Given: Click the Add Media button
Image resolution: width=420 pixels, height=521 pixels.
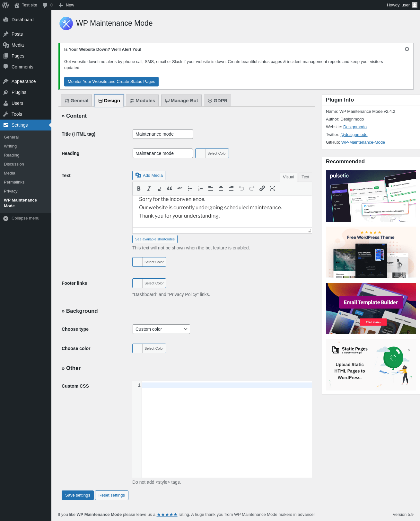Looking at the screenshot, I should tap(149, 175).
